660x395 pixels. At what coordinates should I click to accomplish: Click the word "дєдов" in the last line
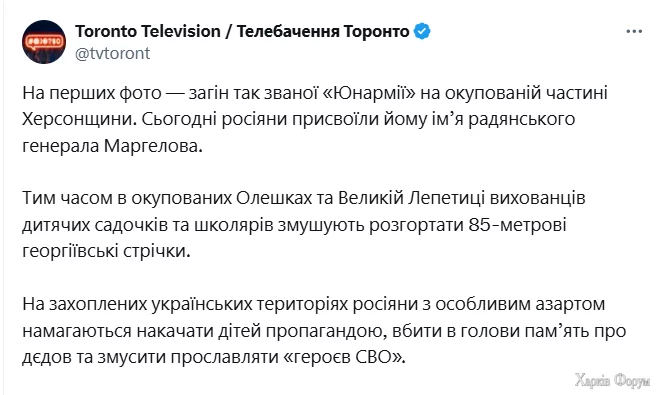tap(47, 357)
